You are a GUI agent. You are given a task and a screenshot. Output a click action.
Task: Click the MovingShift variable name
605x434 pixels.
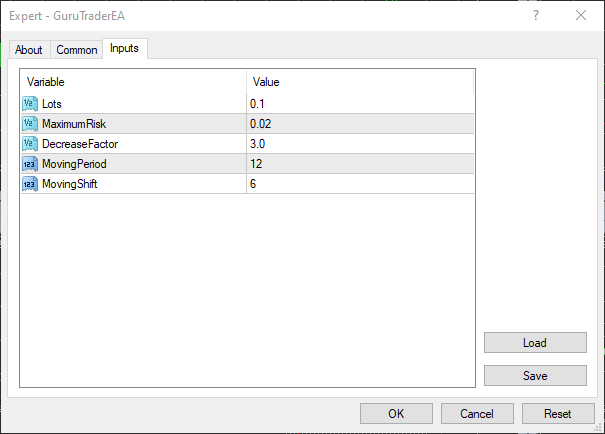pyautogui.click(x=69, y=184)
